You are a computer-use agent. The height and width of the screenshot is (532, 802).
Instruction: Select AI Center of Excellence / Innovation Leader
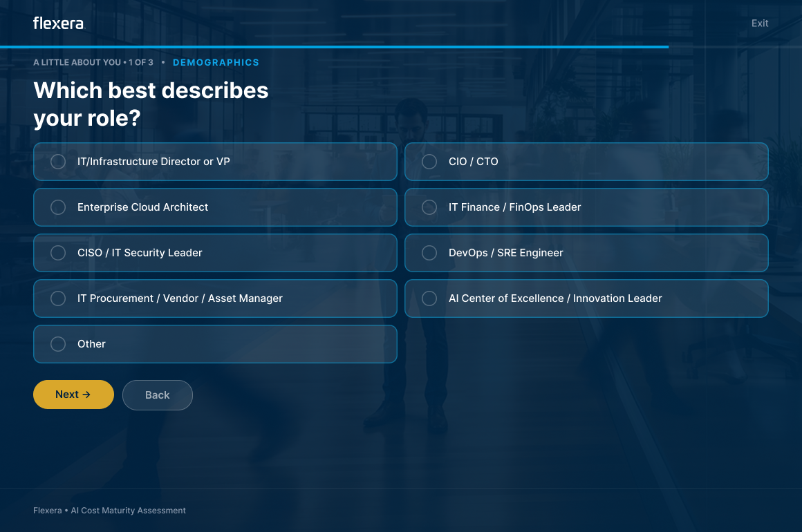click(586, 298)
